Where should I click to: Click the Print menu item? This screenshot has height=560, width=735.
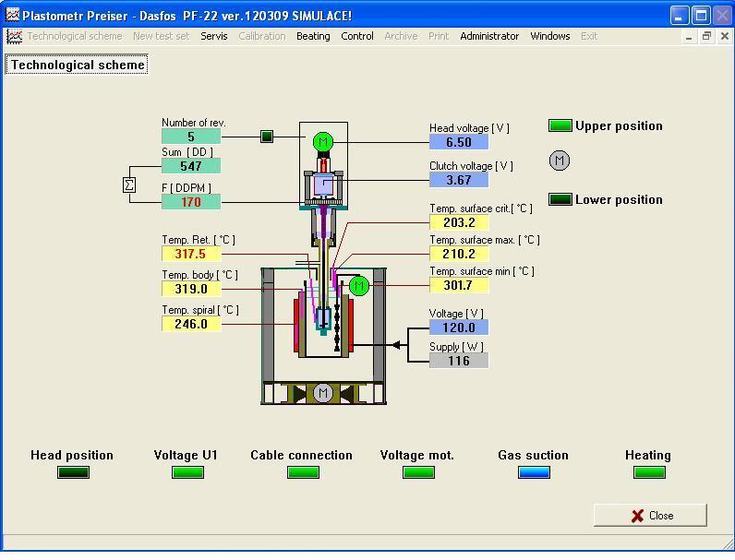tap(439, 36)
